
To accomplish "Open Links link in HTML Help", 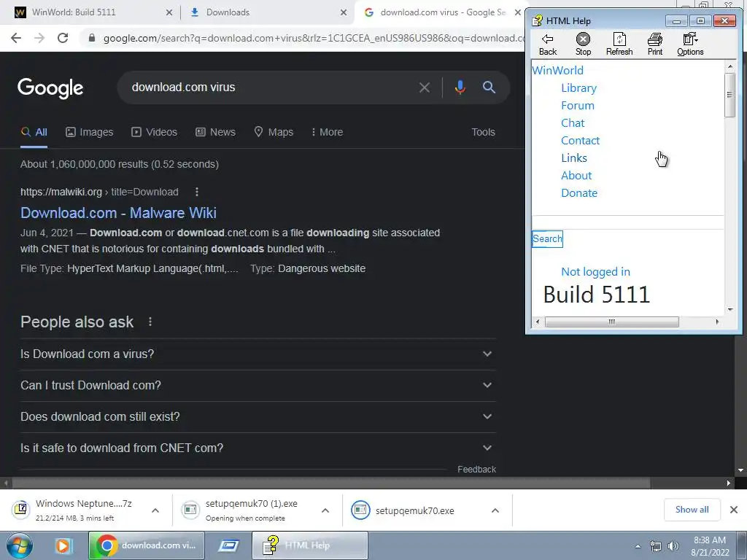I will pyautogui.click(x=574, y=158).
